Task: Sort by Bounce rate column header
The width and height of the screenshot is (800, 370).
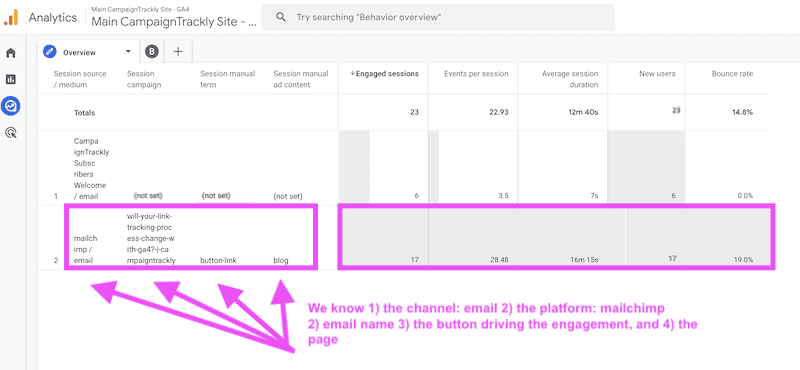Action: click(732, 74)
